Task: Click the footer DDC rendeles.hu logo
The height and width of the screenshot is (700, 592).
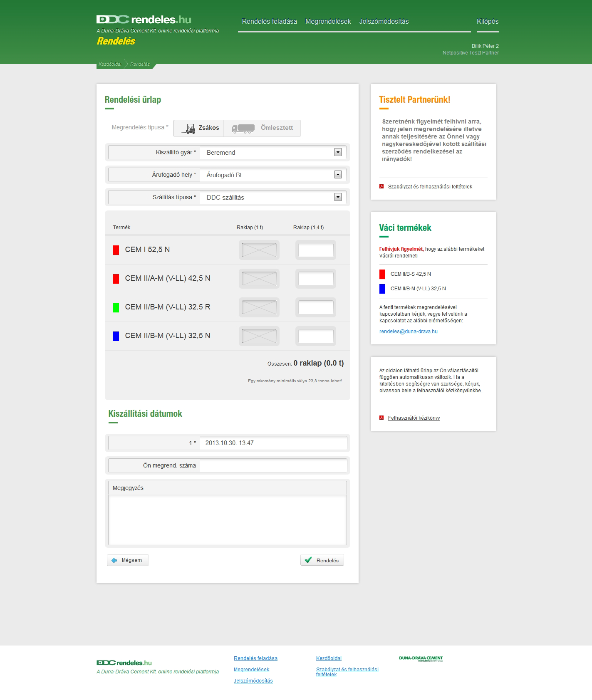Action: [124, 663]
